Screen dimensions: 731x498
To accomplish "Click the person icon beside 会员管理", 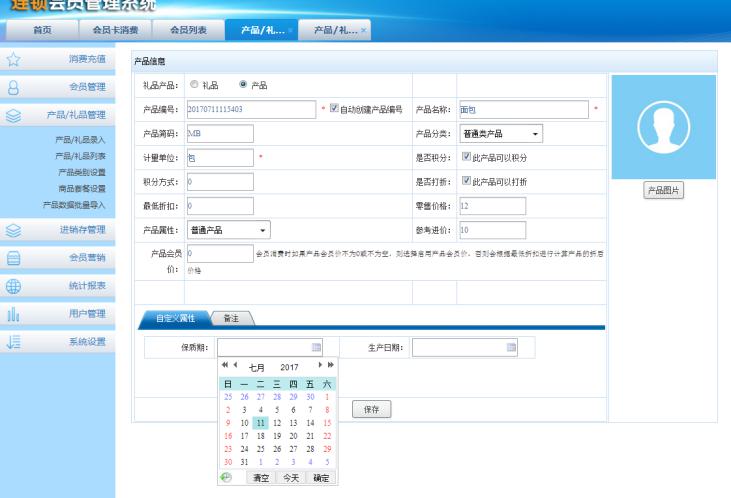I will click(14, 88).
